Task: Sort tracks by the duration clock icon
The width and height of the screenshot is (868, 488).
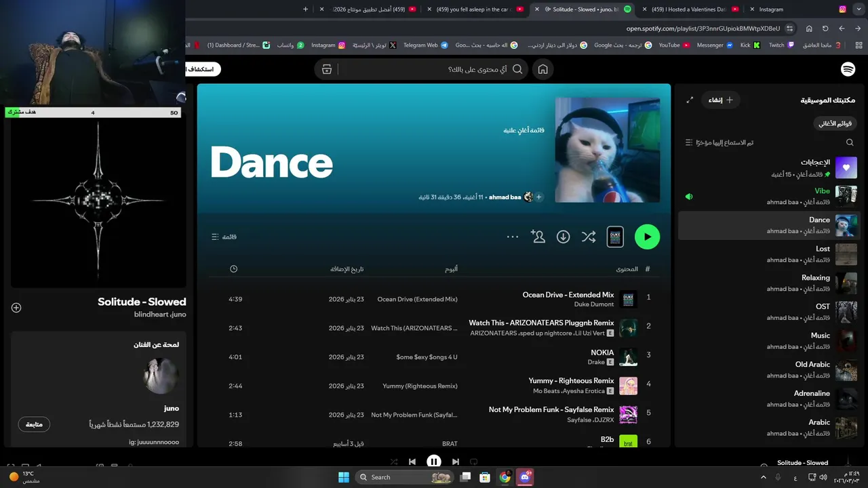Action: coord(233,269)
